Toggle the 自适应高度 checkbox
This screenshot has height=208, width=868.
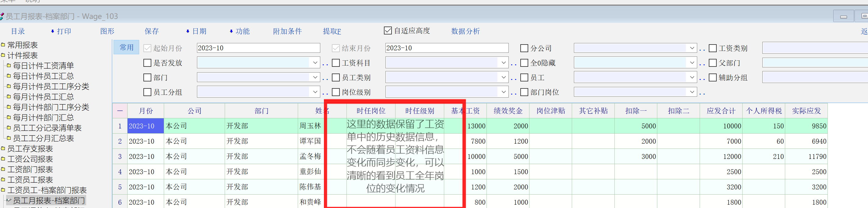click(x=388, y=31)
